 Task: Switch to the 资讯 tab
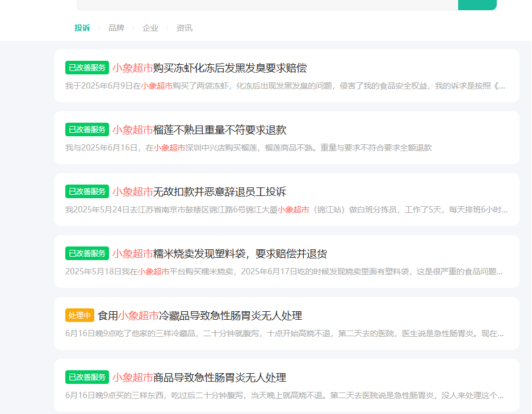point(184,28)
